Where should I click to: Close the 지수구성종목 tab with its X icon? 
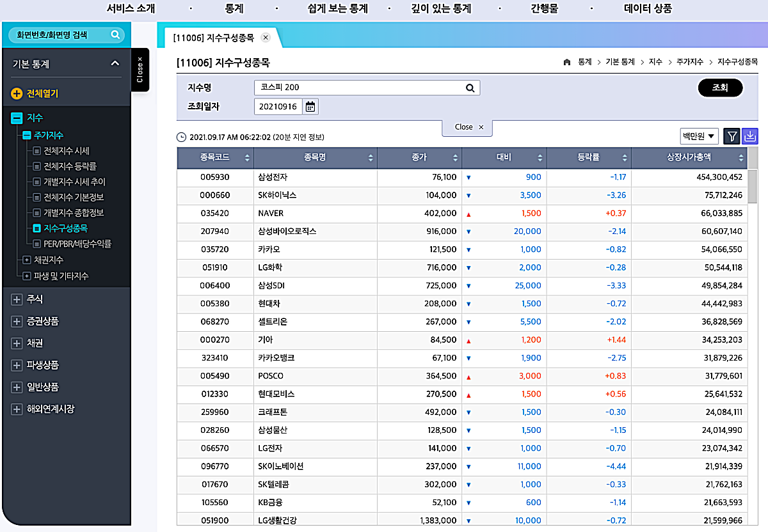[266, 38]
